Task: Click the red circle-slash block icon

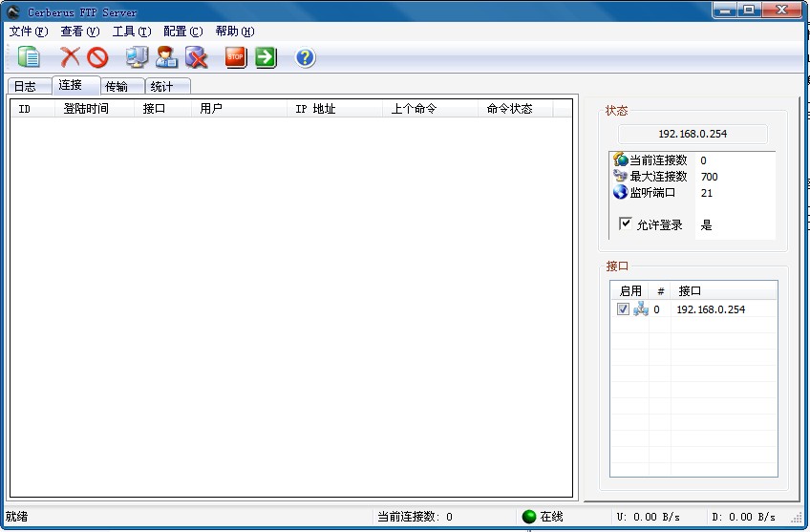Action: [97, 57]
